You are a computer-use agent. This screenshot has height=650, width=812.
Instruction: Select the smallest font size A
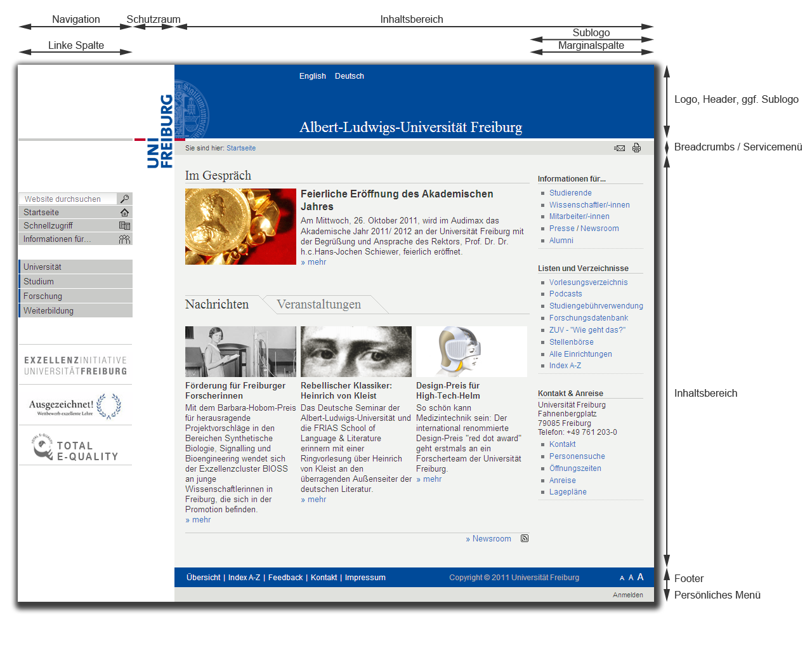pos(622,578)
